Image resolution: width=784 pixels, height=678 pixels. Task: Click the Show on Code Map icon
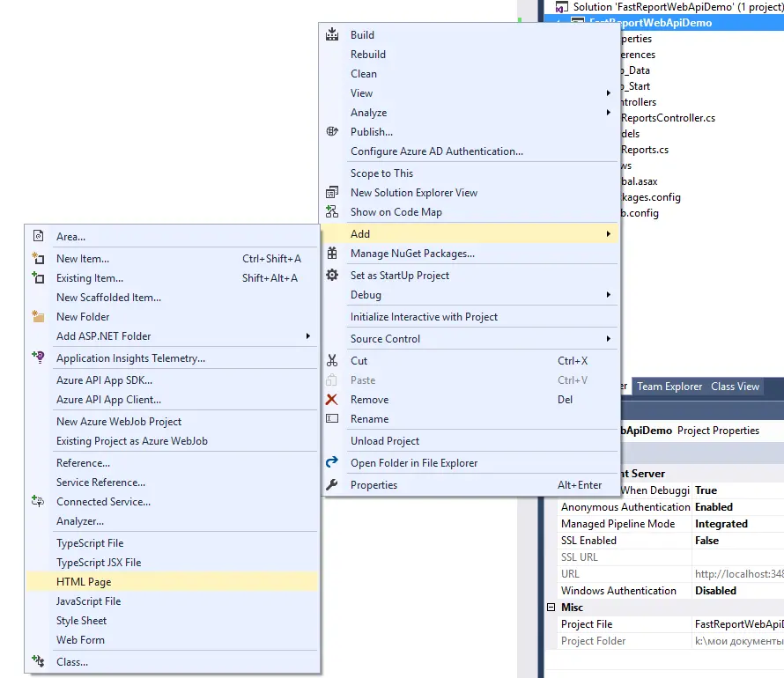pos(330,211)
